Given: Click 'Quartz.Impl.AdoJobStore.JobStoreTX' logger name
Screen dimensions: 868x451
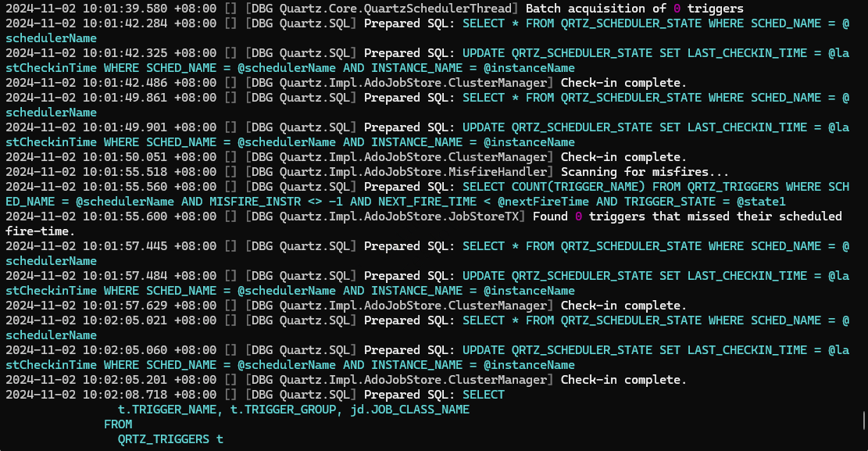Looking at the screenshot, I should point(399,217).
